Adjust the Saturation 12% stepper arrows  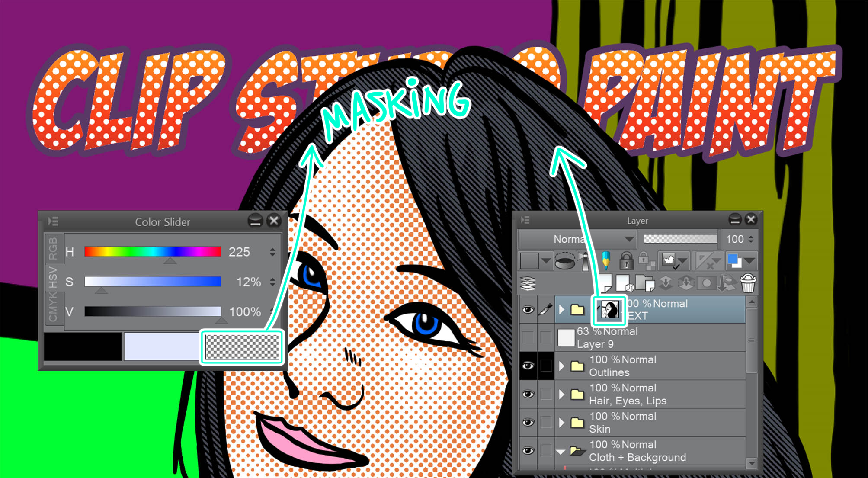click(x=272, y=282)
